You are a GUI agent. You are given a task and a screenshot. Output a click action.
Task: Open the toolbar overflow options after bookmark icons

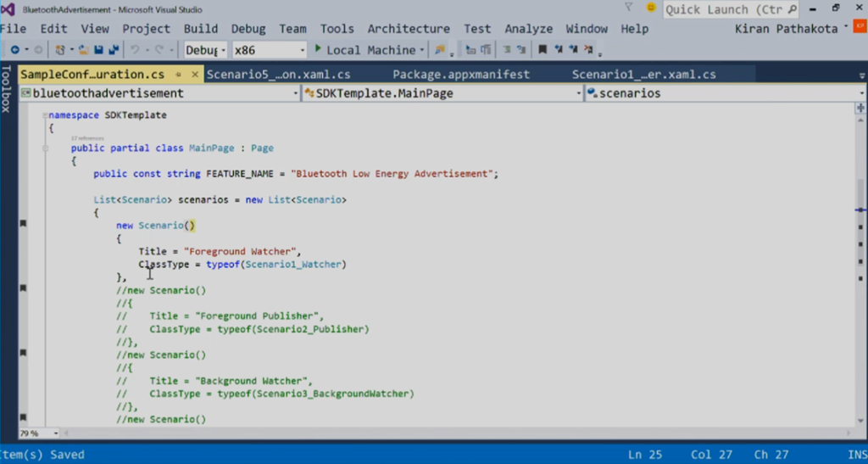pyautogui.click(x=600, y=53)
